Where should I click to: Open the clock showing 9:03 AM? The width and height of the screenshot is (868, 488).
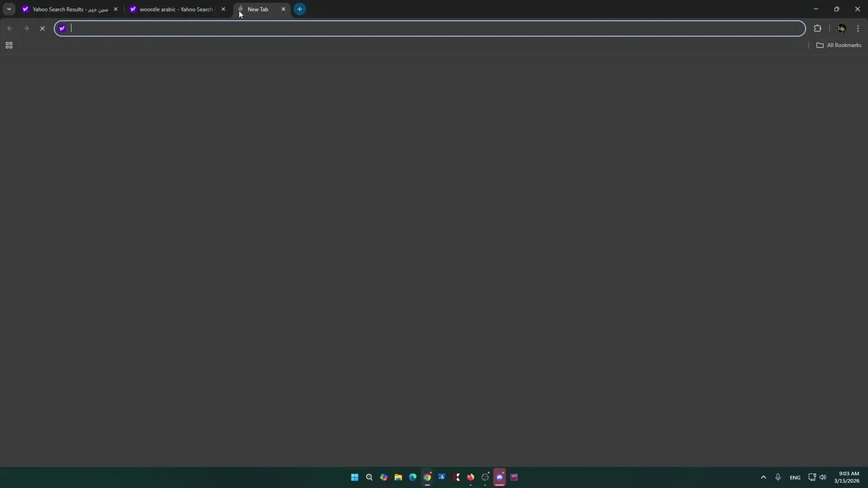[848, 477]
